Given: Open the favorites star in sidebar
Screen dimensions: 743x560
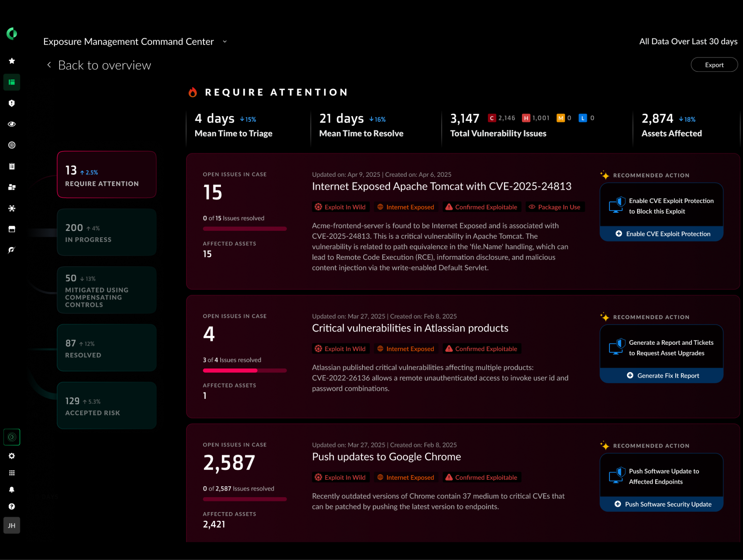Looking at the screenshot, I should pyautogui.click(x=12, y=61).
